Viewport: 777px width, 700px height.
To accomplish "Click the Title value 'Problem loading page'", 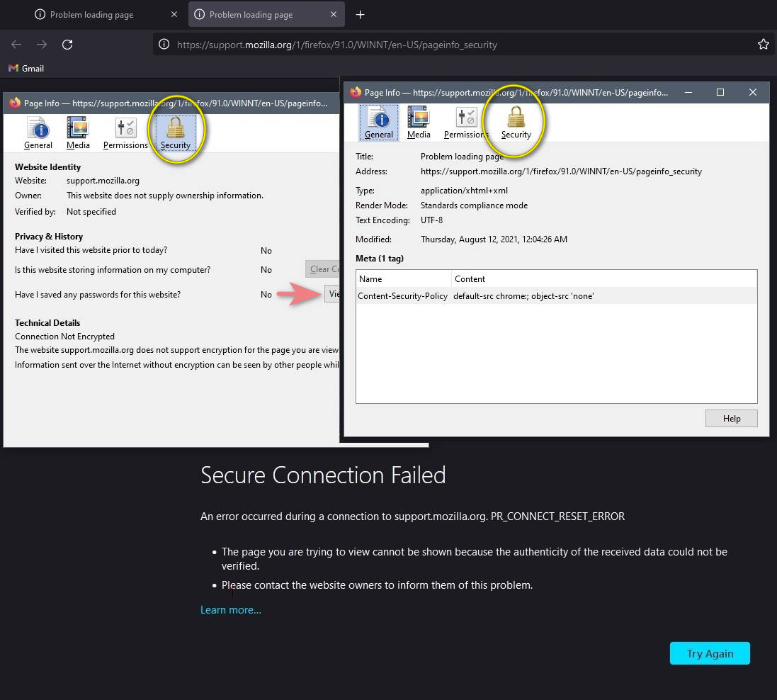I will [462, 156].
